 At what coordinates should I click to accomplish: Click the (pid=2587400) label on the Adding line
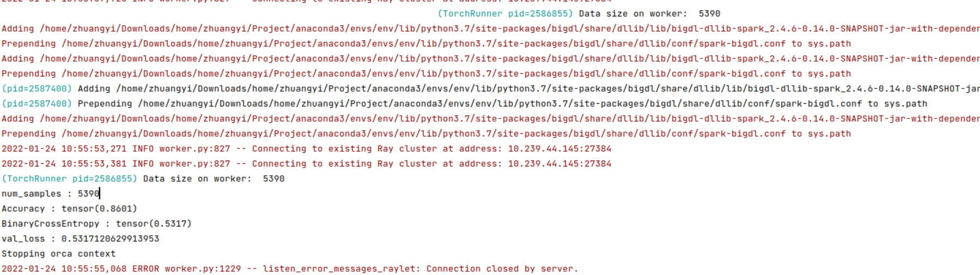(x=36, y=88)
